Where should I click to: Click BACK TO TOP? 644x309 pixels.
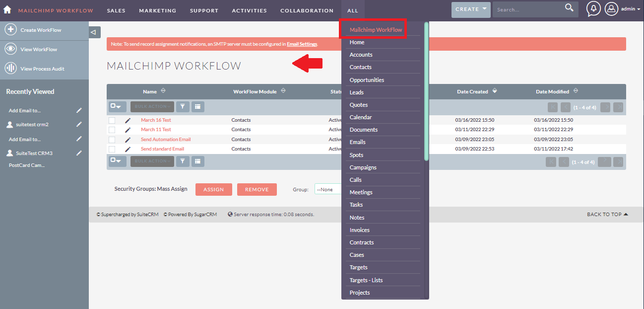click(607, 215)
